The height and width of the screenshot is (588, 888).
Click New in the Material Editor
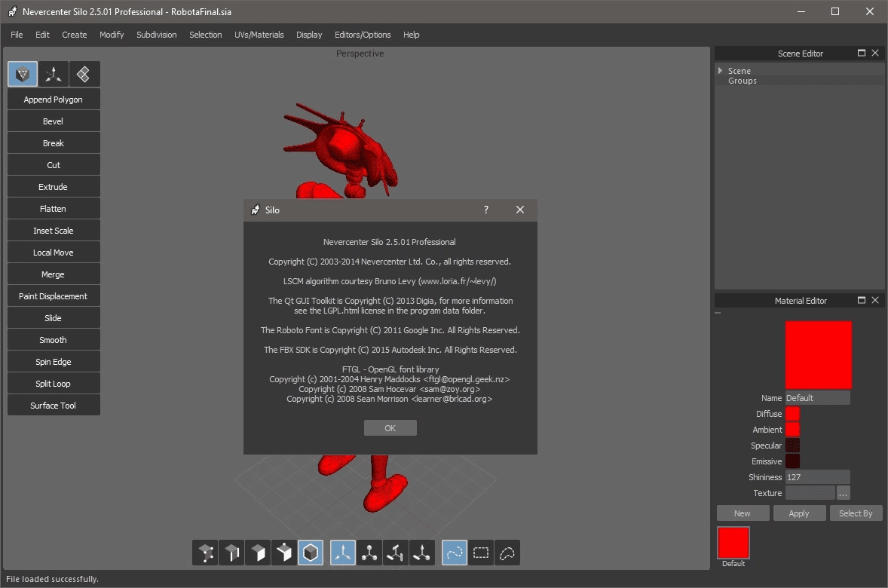743,513
